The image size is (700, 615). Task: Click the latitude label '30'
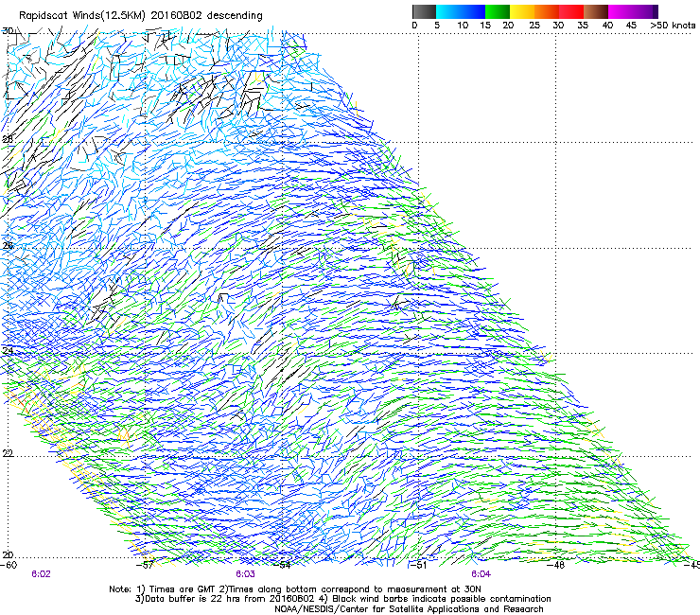8,31
